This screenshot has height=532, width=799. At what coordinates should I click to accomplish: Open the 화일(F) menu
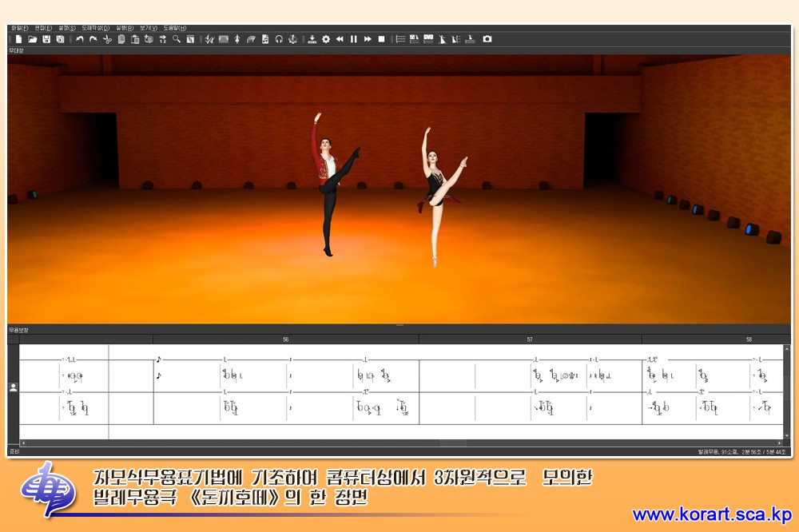pyautogui.click(x=20, y=28)
